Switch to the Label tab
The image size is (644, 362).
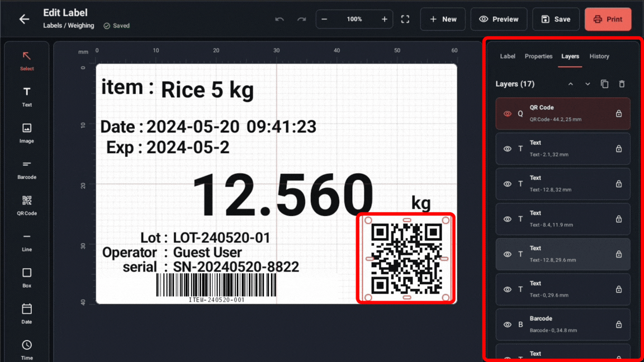[x=508, y=56]
